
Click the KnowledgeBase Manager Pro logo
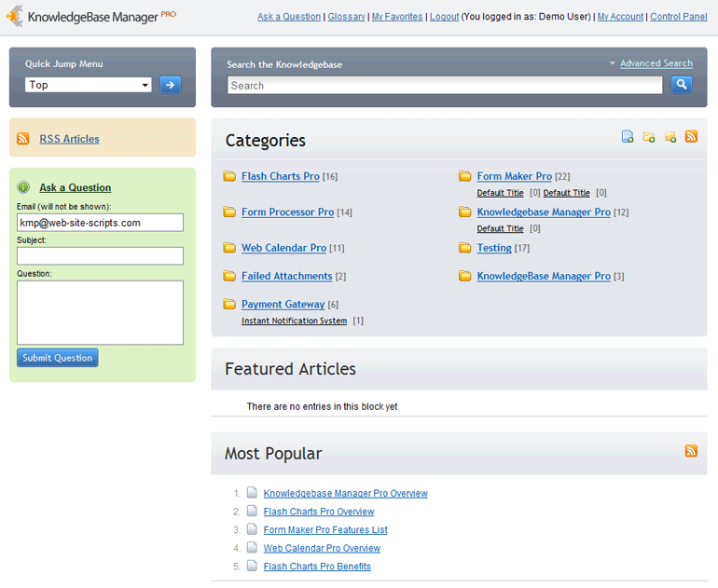click(x=90, y=17)
